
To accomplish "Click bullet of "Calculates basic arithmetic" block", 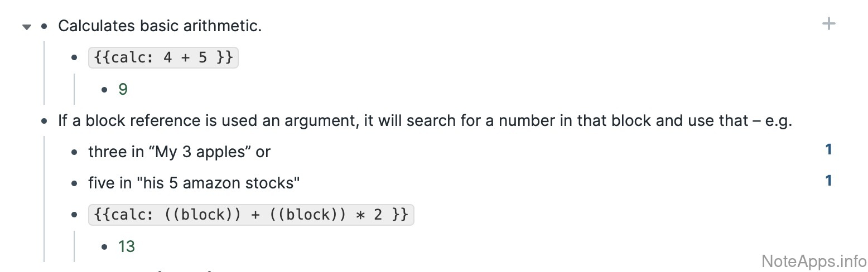I will (45, 26).
